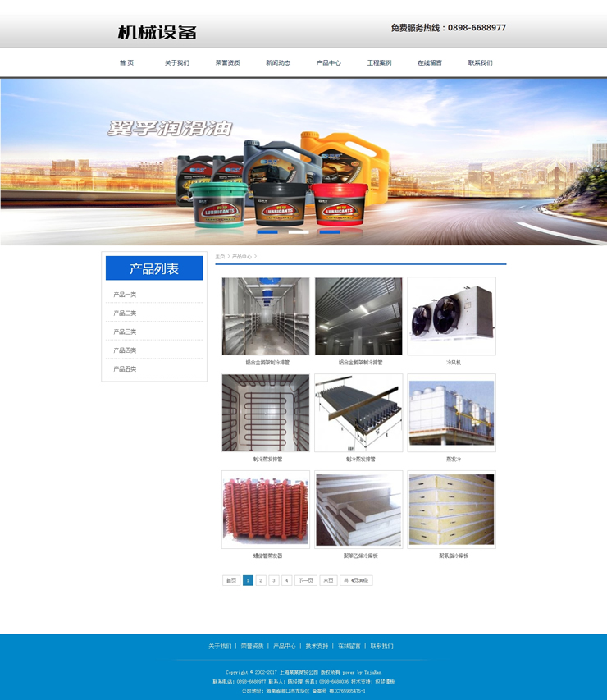Choose 产品三类 category in sidebar
The width and height of the screenshot is (607, 700).
126,332
